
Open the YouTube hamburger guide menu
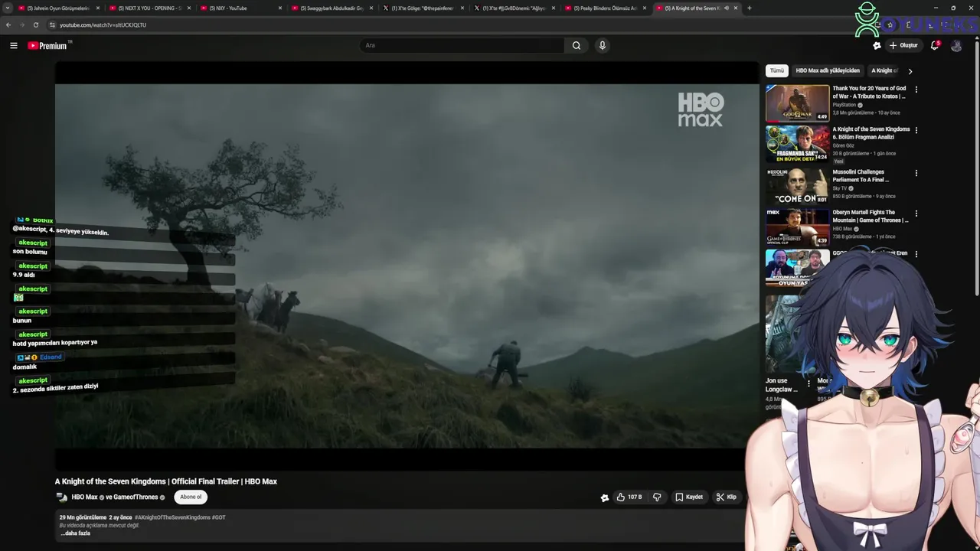(14, 46)
